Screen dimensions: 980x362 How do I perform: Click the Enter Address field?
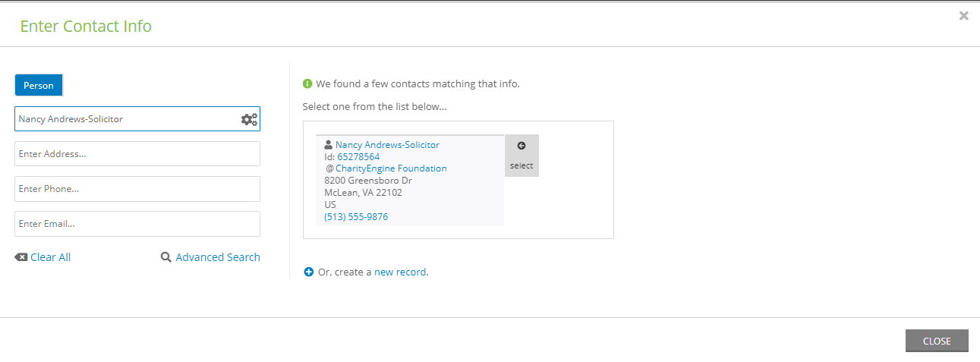[137, 154]
